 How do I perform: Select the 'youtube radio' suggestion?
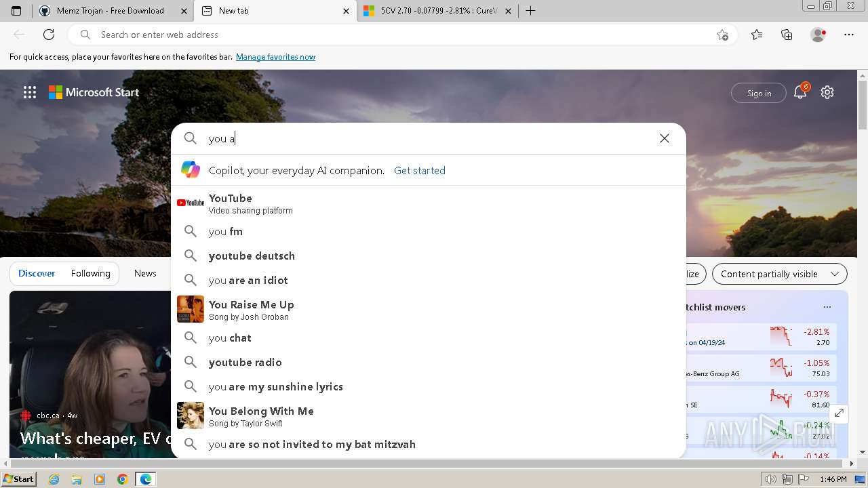pos(429,362)
